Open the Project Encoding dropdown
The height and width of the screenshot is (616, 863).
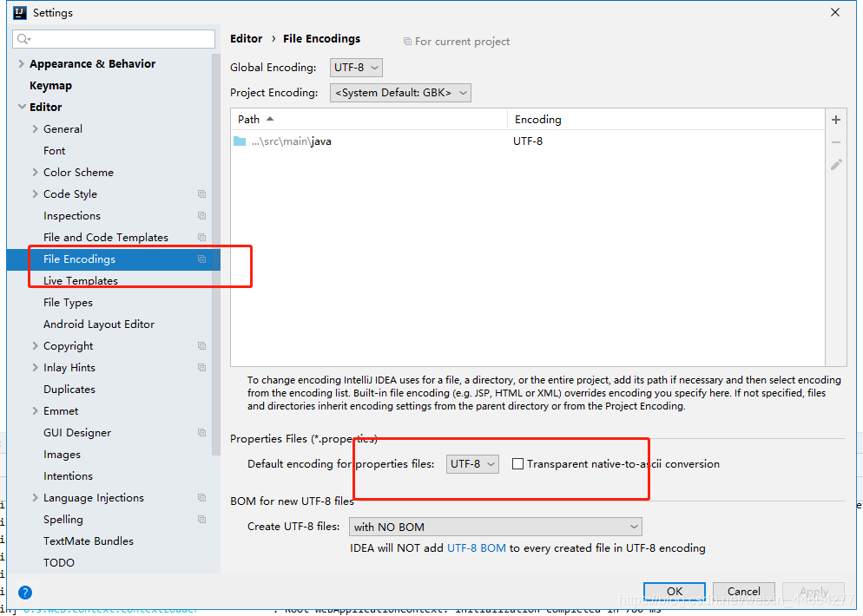400,93
